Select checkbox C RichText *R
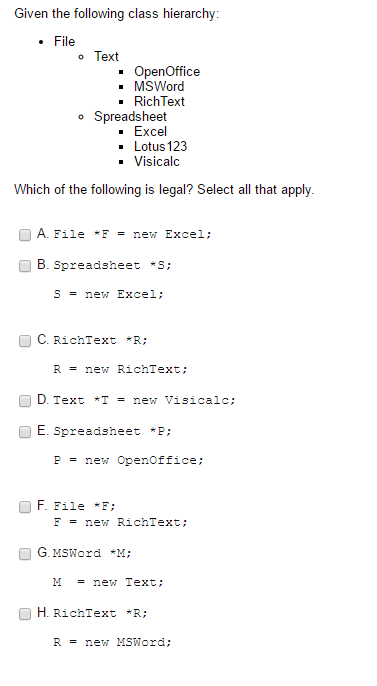 point(25,341)
